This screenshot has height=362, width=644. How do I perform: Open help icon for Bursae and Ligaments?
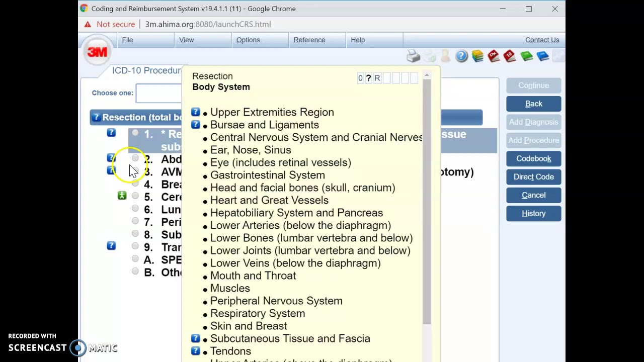coord(196,125)
